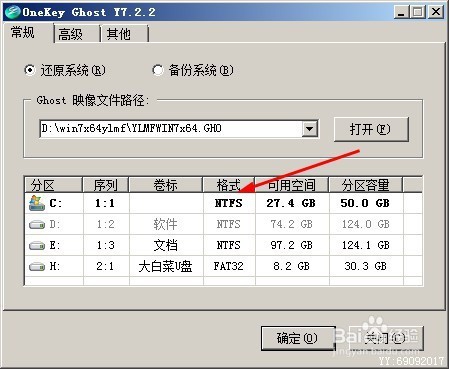This screenshot has width=449, height=369.
Task: Click the 124.0 GB capacity value
Action: 366,224
